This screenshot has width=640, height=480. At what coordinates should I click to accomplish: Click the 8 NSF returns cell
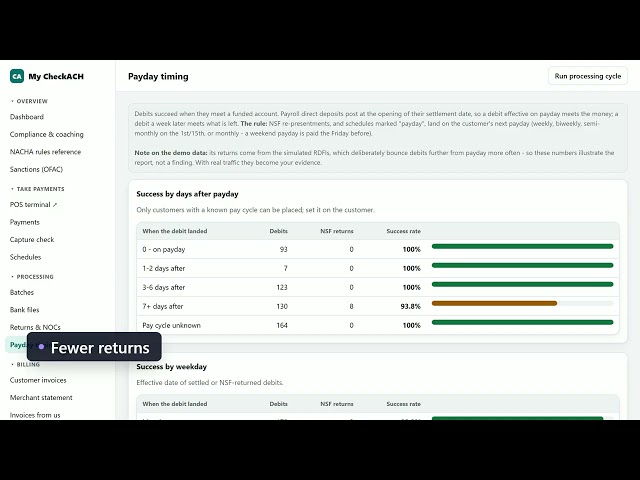tap(351, 306)
